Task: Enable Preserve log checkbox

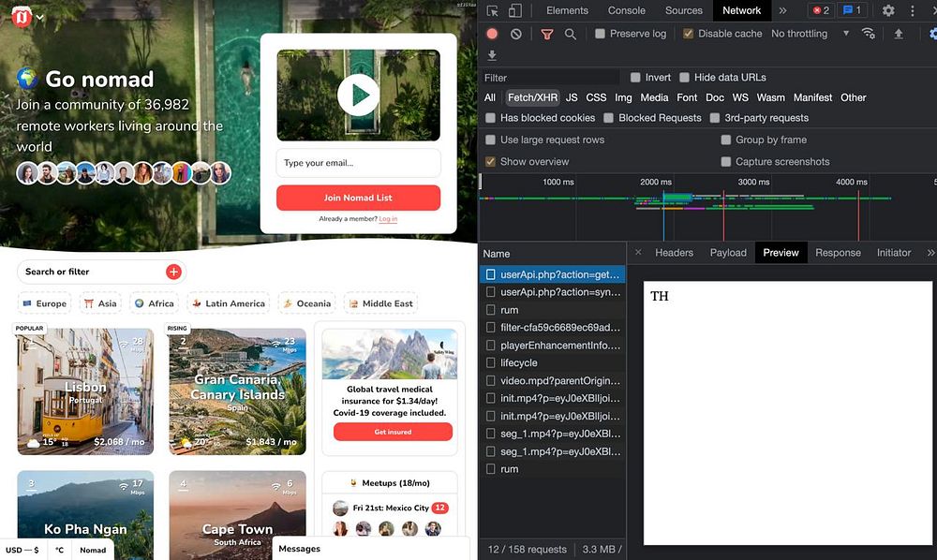Action: [x=600, y=34]
